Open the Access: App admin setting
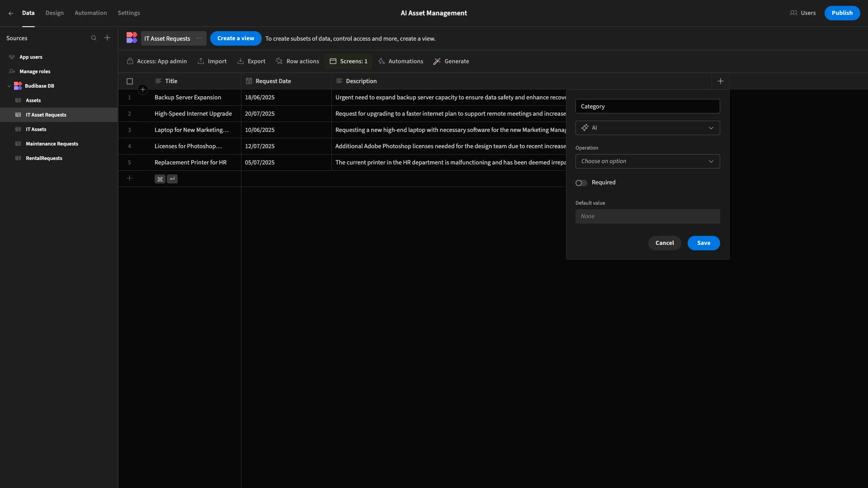The image size is (868, 488). (157, 61)
